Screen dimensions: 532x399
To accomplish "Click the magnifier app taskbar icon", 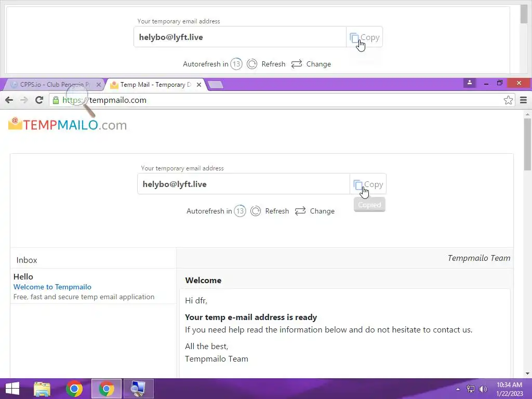I will [138, 389].
